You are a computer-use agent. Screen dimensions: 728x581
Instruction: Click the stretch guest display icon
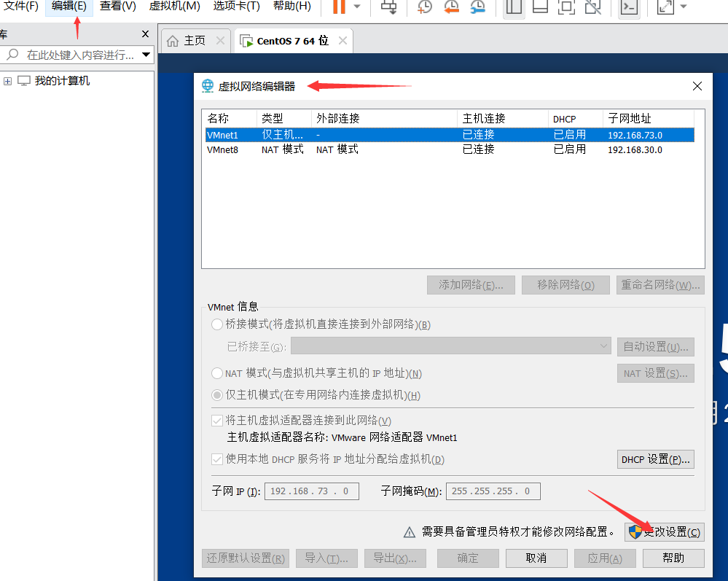(665, 7)
